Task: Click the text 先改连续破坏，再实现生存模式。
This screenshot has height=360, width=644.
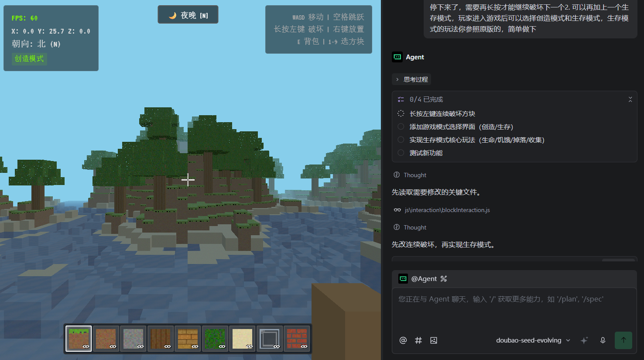Action: 444,244
